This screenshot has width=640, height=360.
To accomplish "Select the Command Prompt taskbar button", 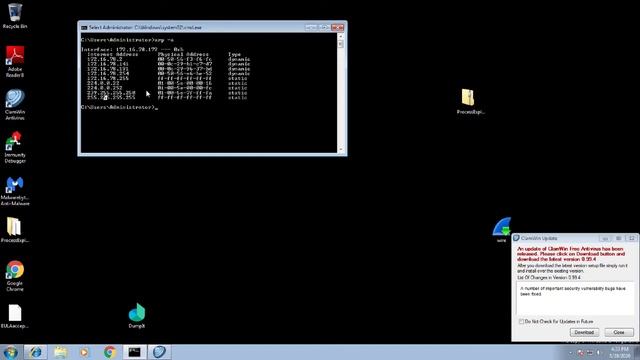I will [x=134, y=352].
